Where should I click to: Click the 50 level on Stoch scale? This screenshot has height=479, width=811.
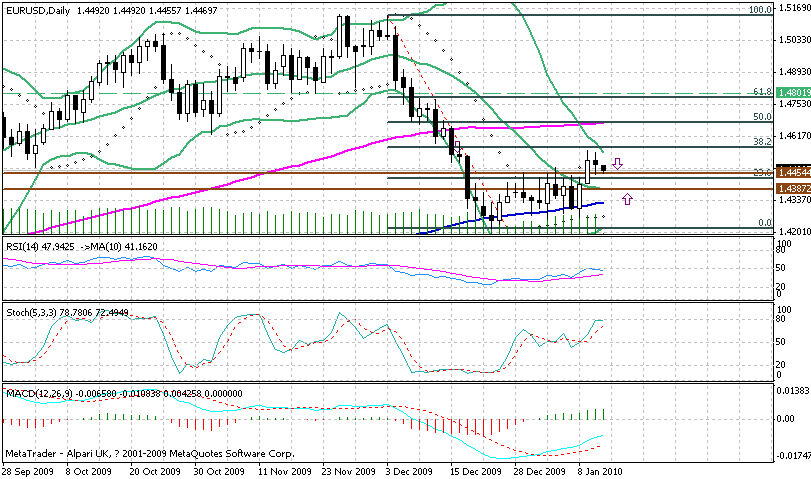(781, 341)
